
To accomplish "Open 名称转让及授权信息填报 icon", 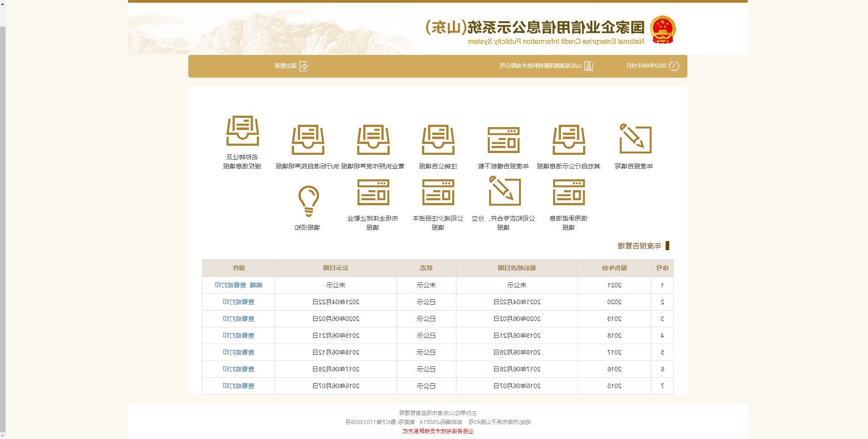I will [243, 131].
